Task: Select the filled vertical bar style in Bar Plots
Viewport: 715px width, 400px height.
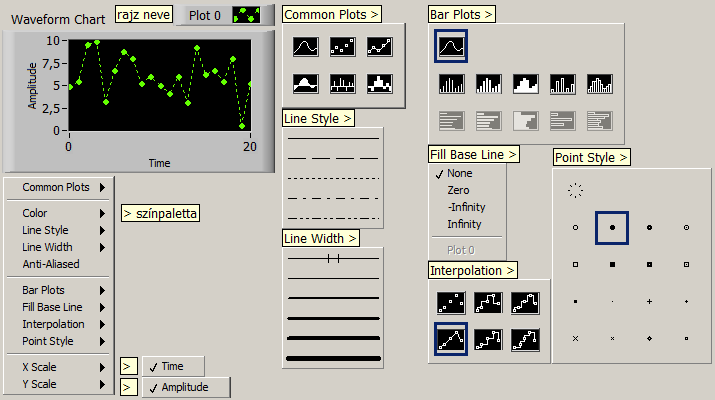Action: [525, 84]
